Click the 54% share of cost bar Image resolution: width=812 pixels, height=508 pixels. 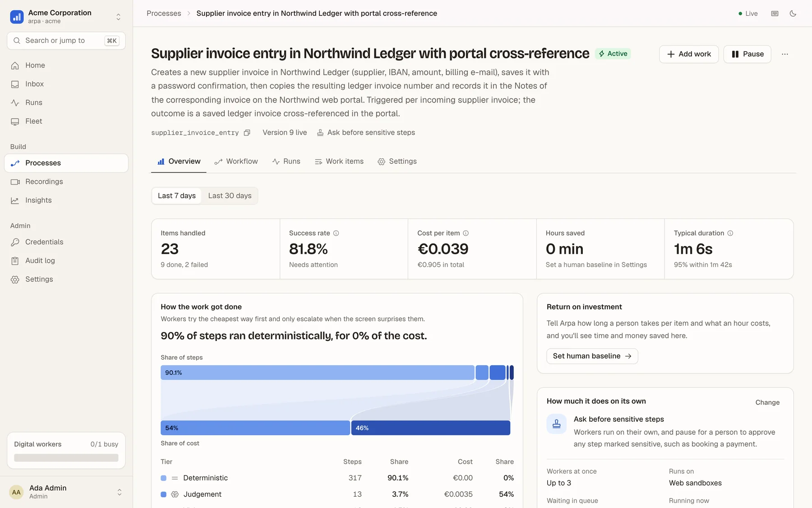[x=255, y=428]
